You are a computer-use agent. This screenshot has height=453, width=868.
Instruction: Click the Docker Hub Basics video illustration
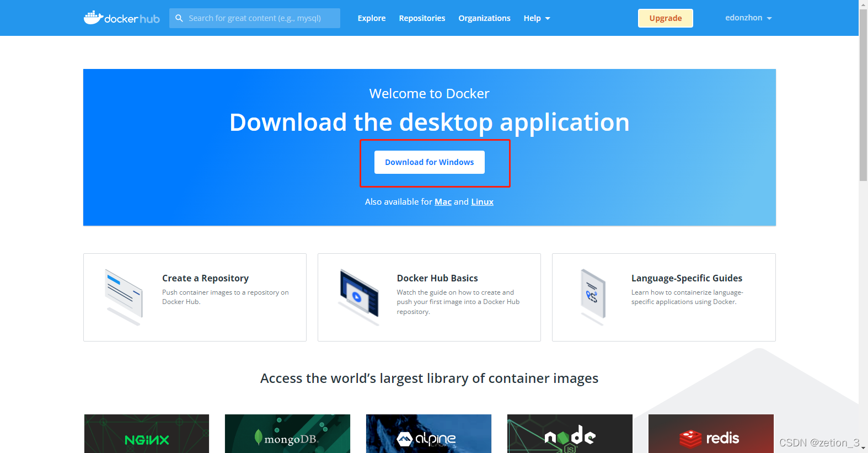click(x=359, y=297)
